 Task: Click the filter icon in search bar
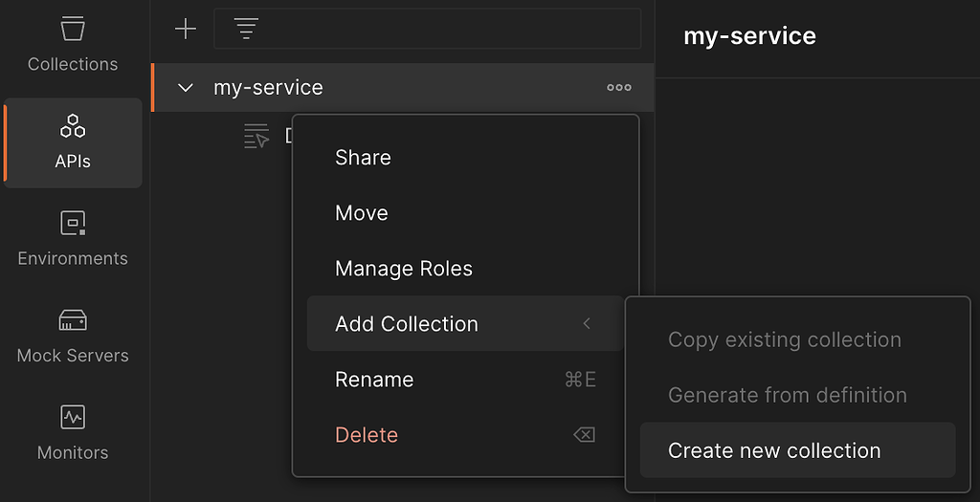pyautogui.click(x=246, y=30)
